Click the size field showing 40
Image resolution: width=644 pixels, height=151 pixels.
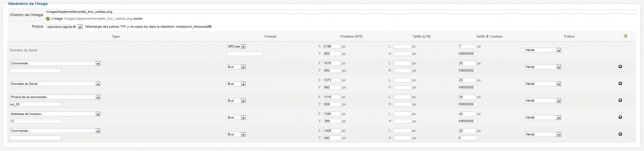coord(467,114)
